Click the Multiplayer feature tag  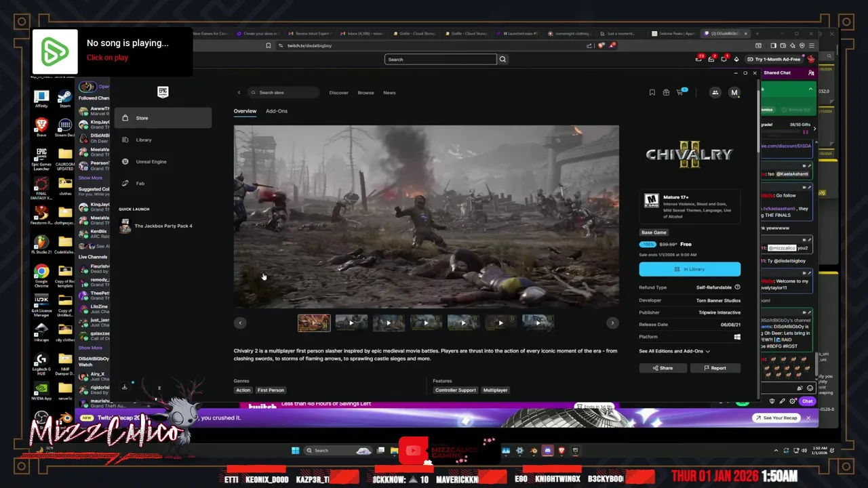point(495,390)
